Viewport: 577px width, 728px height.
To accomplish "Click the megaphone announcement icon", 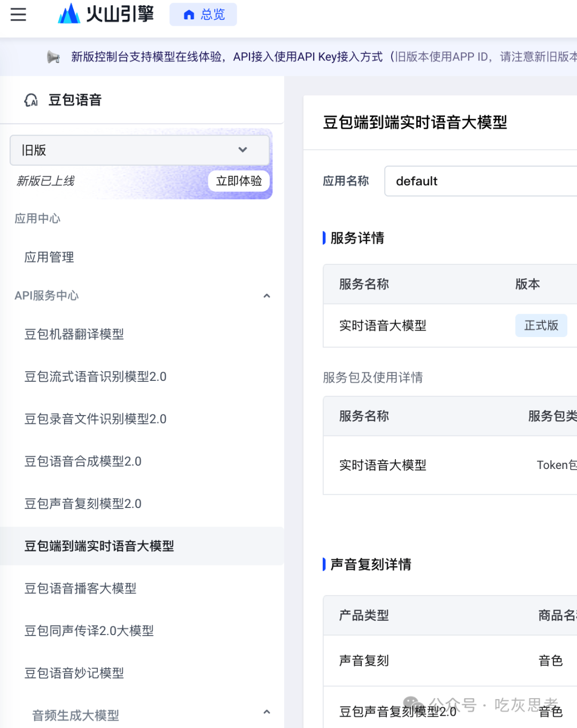I will 53,57.
